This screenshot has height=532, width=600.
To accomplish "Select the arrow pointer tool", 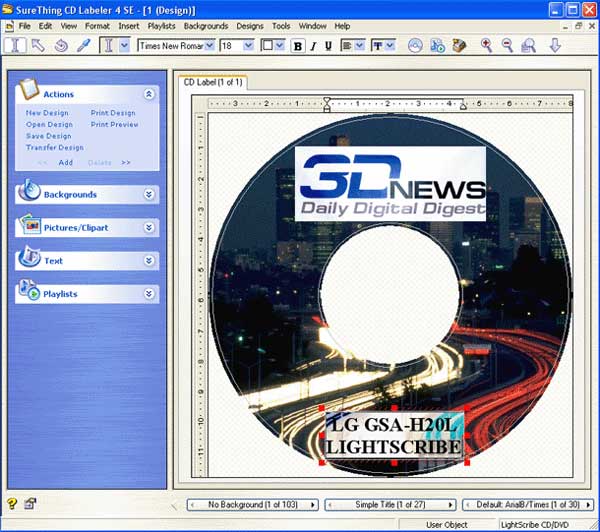I will tap(38, 46).
